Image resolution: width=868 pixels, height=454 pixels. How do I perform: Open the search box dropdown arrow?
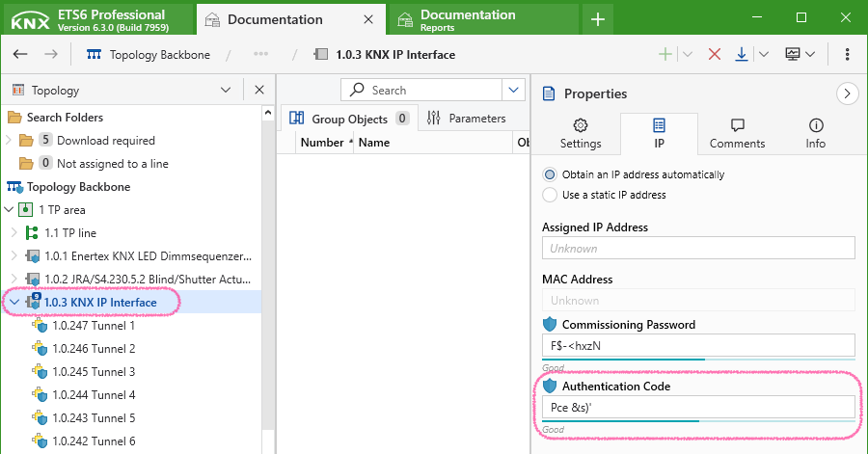(513, 91)
